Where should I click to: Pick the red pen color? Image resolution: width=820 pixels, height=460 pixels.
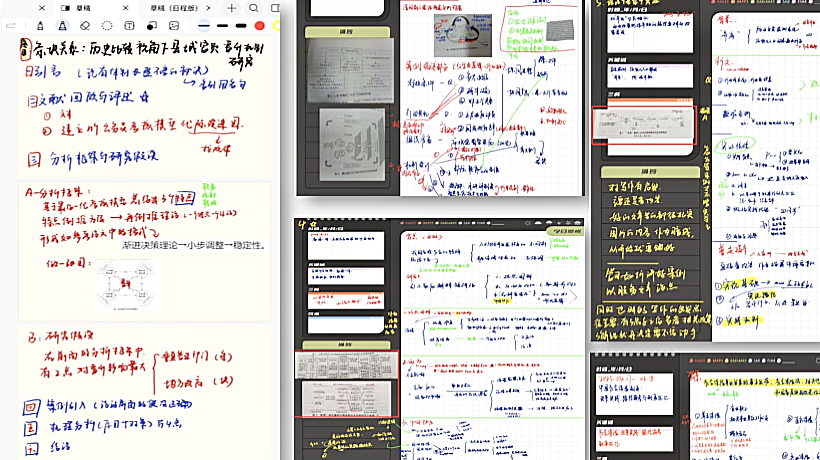(x=260, y=25)
